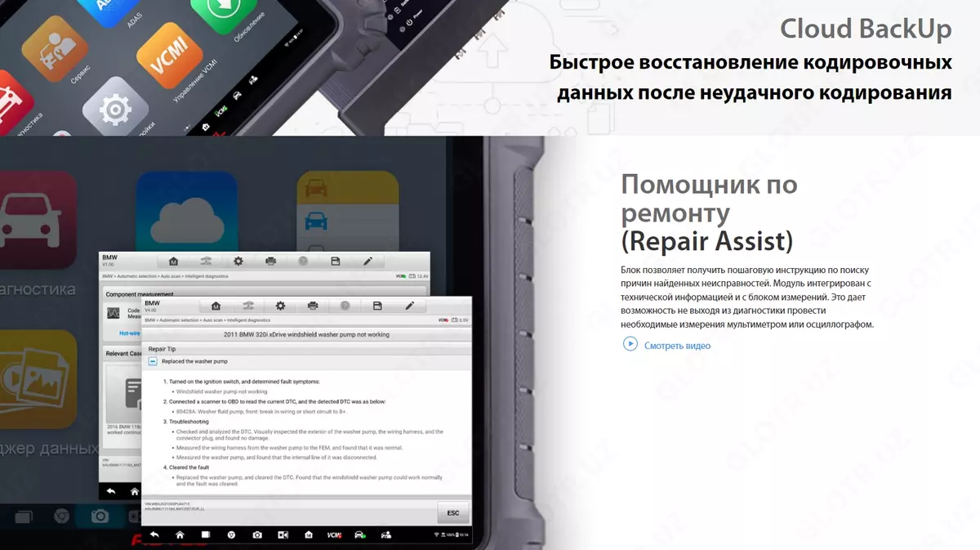980x550 pixels.
Task: Open settings gear in front BMW toolbar
Action: [280, 306]
